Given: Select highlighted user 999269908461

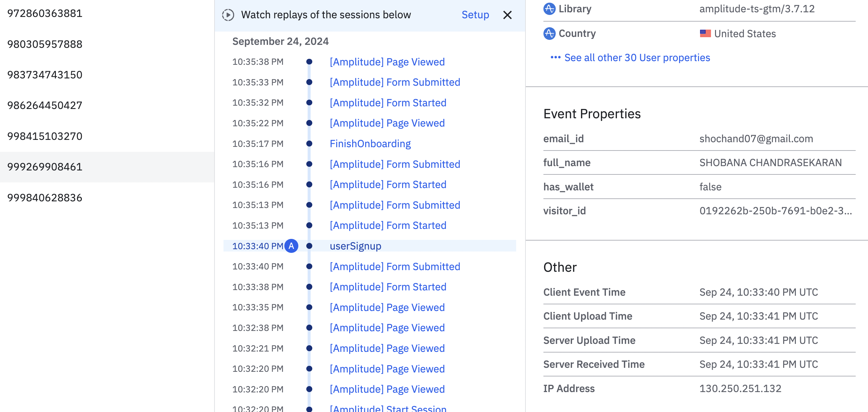Looking at the screenshot, I should pyautogui.click(x=45, y=167).
